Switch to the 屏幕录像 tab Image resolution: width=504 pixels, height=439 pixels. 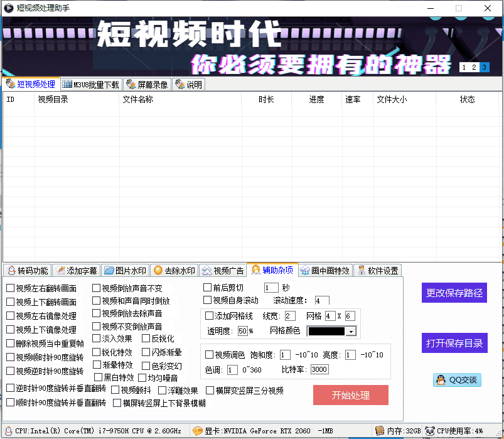pos(147,85)
